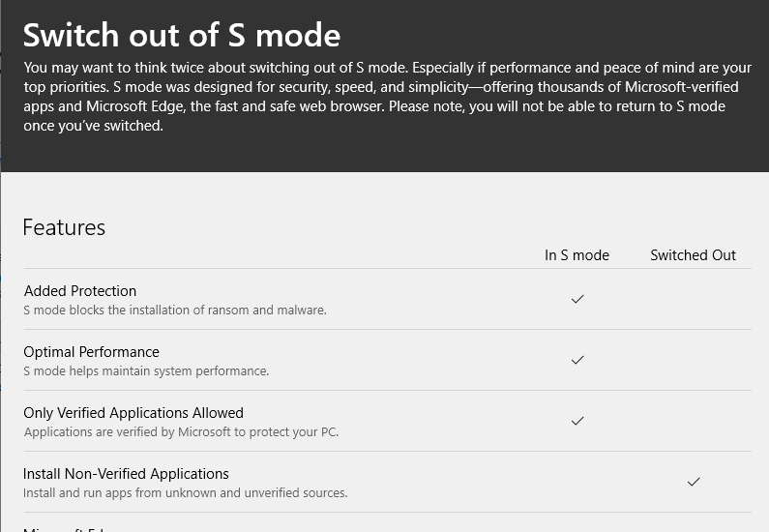Select the Switched Out column header
This screenshot has height=532, width=769.
[x=693, y=255]
